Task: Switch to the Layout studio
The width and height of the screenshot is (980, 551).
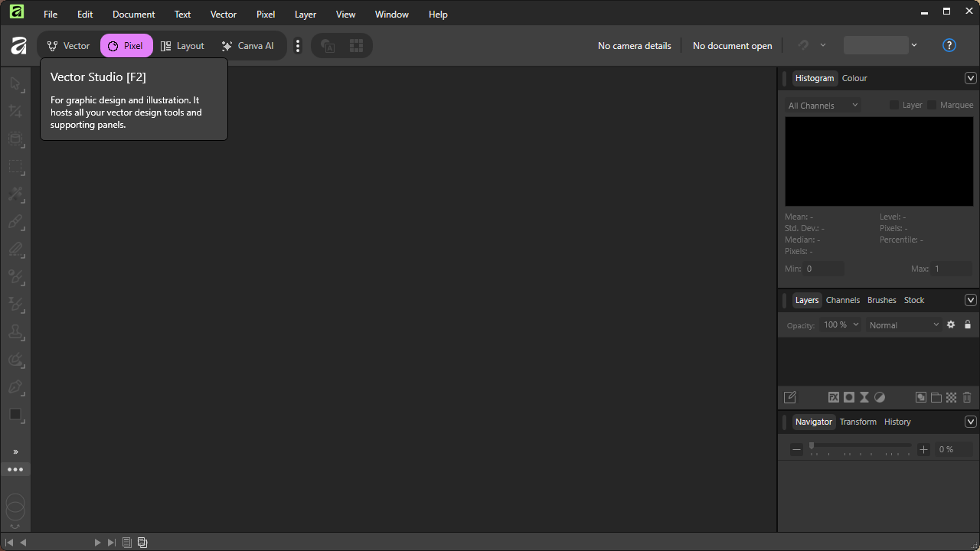Action: pos(182,46)
